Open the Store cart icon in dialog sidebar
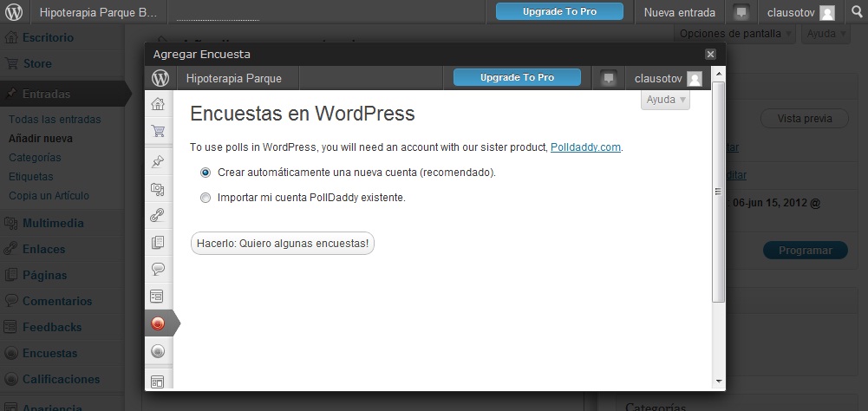This screenshot has height=411, width=868. (x=158, y=131)
